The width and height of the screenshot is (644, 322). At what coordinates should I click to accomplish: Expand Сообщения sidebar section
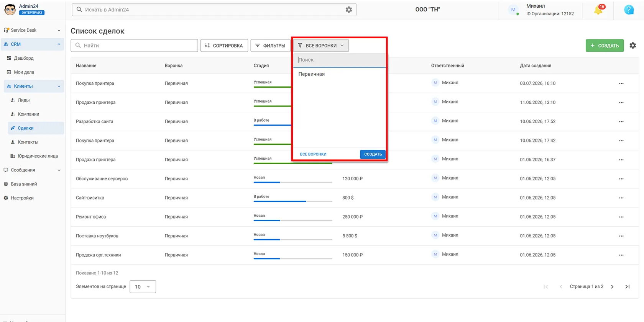pos(33,170)
